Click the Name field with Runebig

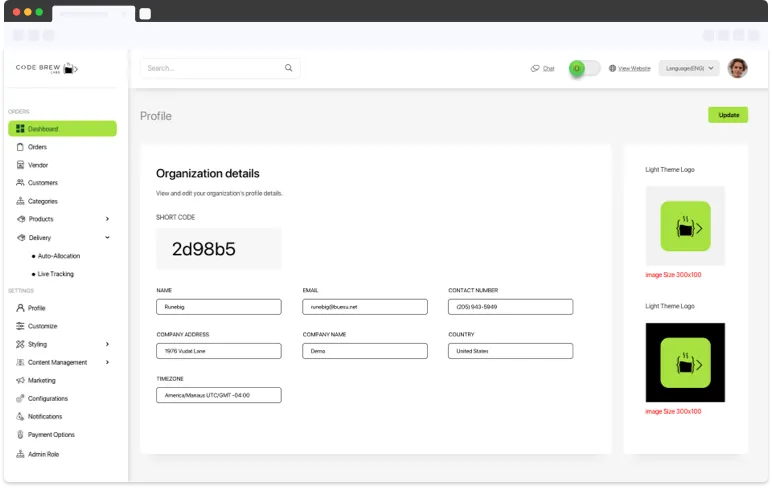[x=219, y=307]
